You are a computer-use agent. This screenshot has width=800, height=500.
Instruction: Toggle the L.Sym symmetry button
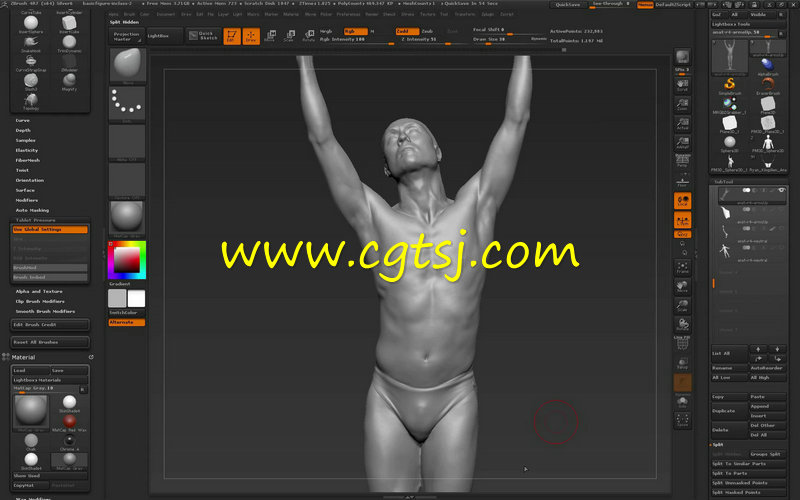coord(682,220)
